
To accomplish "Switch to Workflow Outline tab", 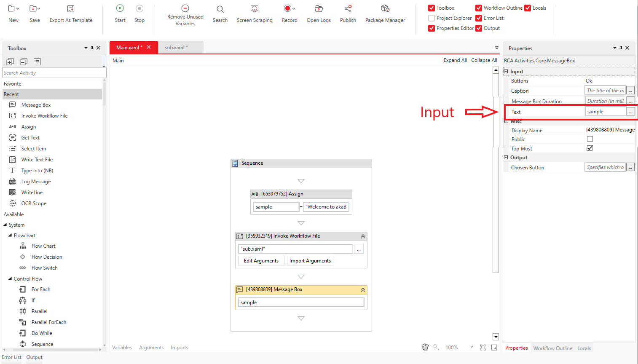I will coord(552,348).
